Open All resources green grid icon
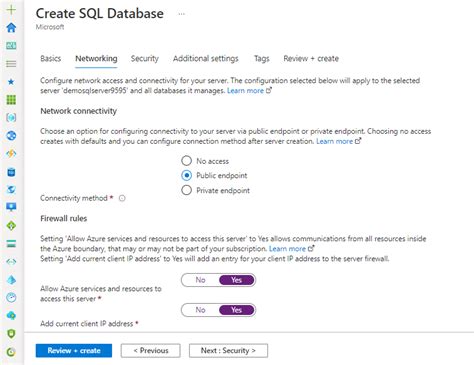 11,100
